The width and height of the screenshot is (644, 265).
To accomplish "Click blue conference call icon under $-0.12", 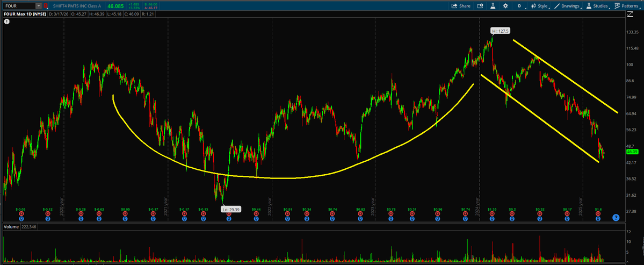I will 48,219.
